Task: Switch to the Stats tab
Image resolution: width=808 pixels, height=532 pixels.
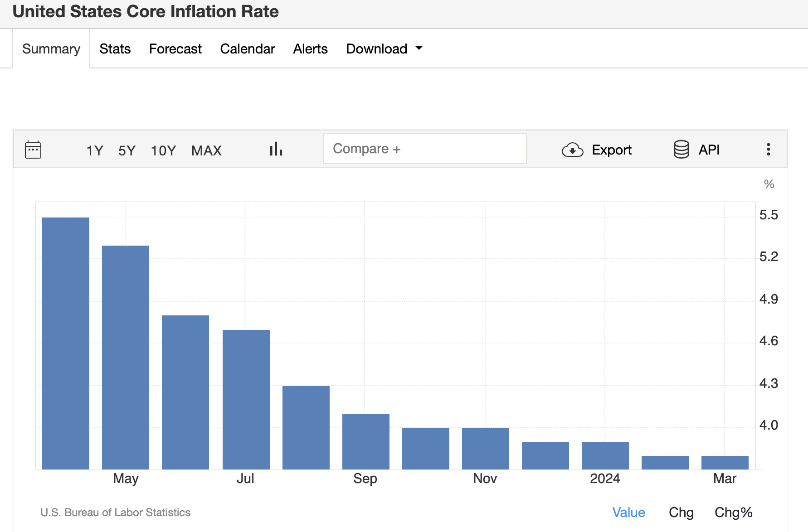Action: [115, 48]
